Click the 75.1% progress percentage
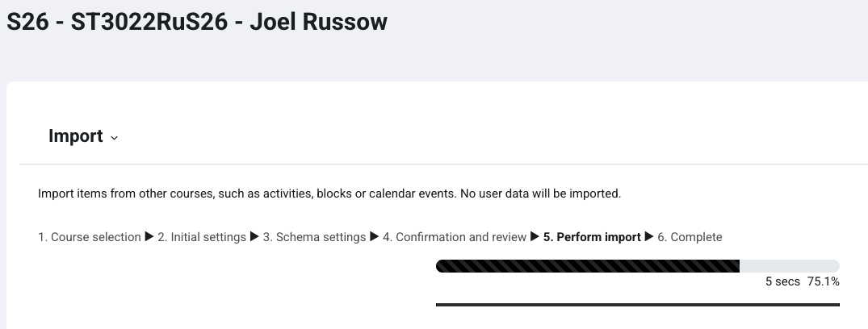Image resolution: width=868 pixels, height=329 pixels. click(x=823, y=282)
